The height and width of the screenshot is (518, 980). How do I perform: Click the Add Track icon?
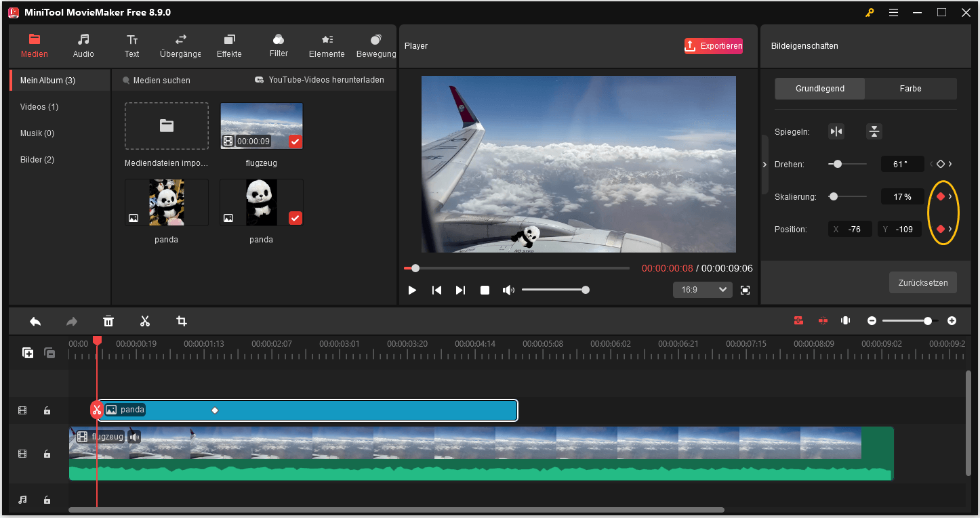[28, 353]
